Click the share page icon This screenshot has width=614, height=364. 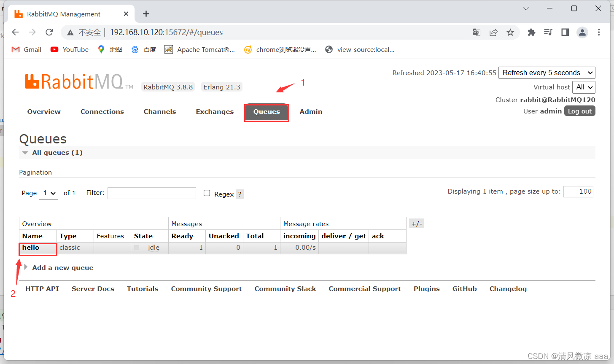[x=493, y=32]
